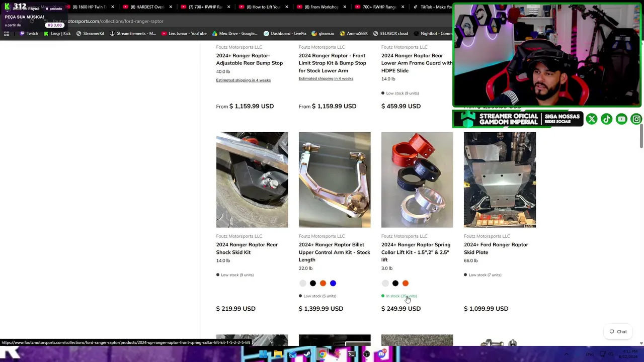Switch to the 'How to Lift Your' tab
This screenshot has height=362, width=644.
(x=261, y=7)
